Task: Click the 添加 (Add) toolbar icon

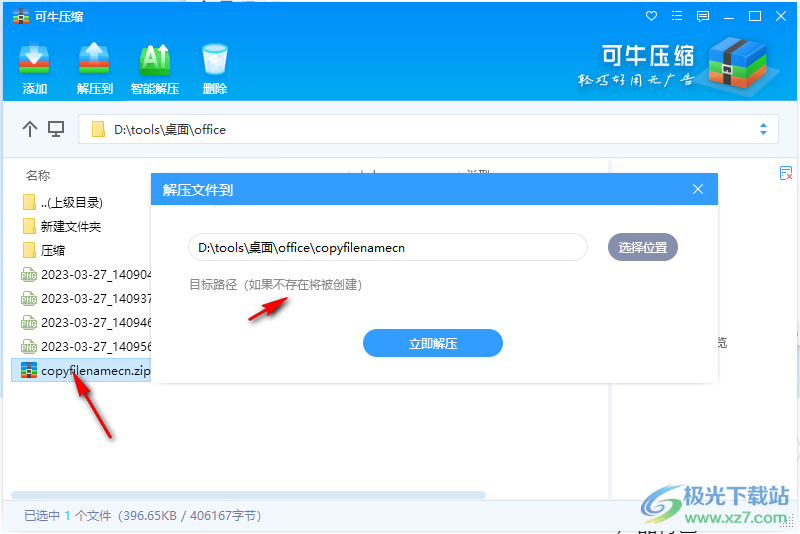Action: pos(34,69)
